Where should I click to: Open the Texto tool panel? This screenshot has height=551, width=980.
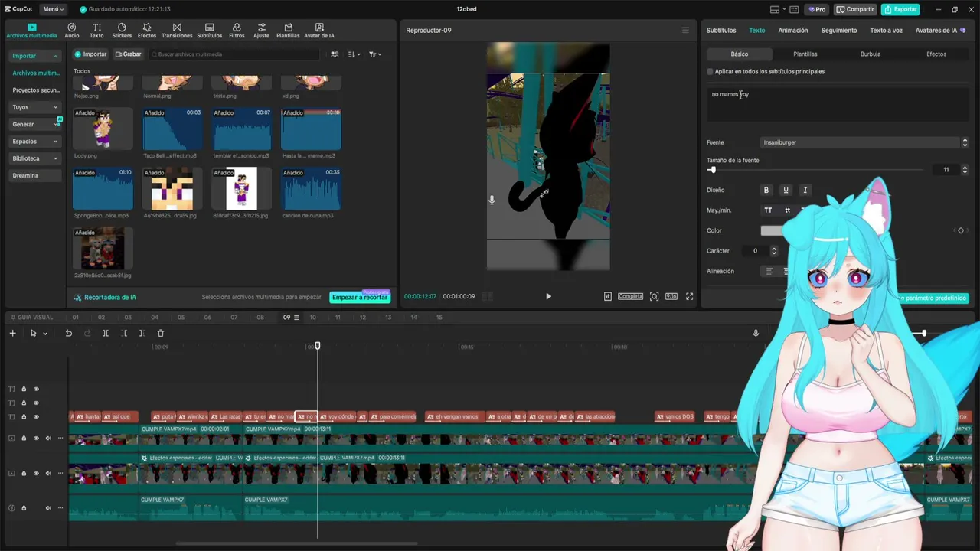(96, 31)
